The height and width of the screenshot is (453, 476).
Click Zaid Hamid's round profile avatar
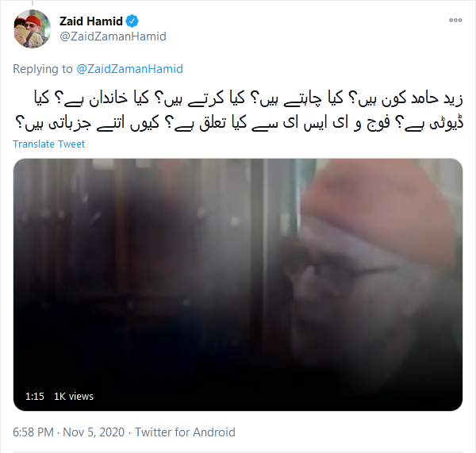pyautogui.click(x=33, y=29)
